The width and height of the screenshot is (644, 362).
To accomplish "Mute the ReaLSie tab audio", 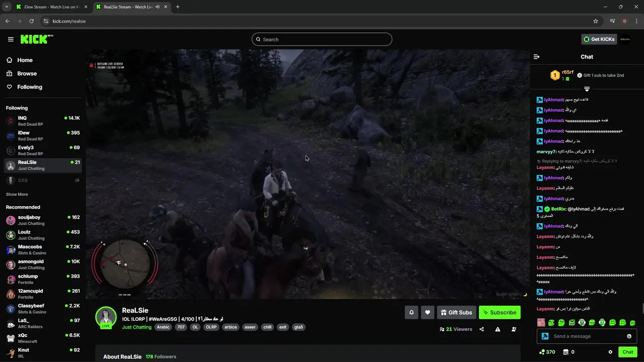I will click(x=158, y=7).
